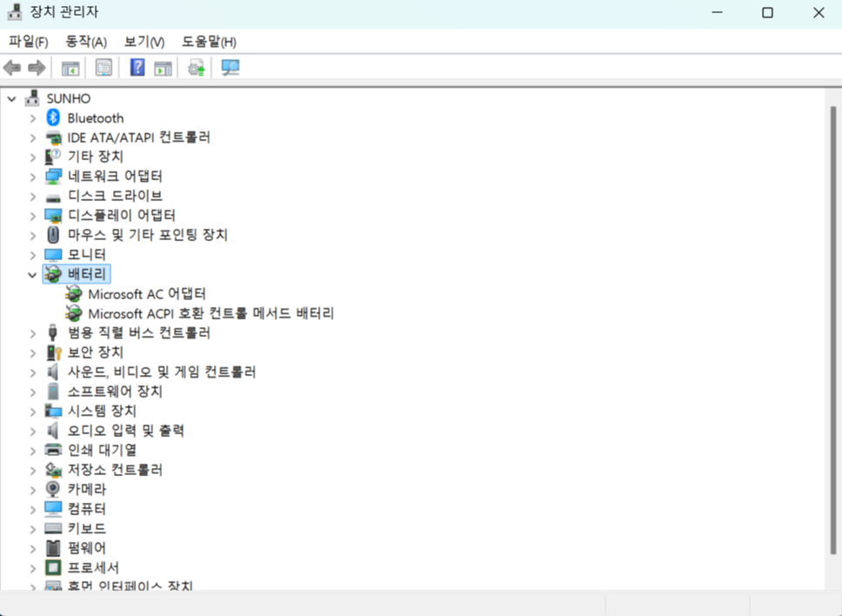Screen dimensions: 842x616
Task: Select the 모니터 label
Action: [87, 254]
